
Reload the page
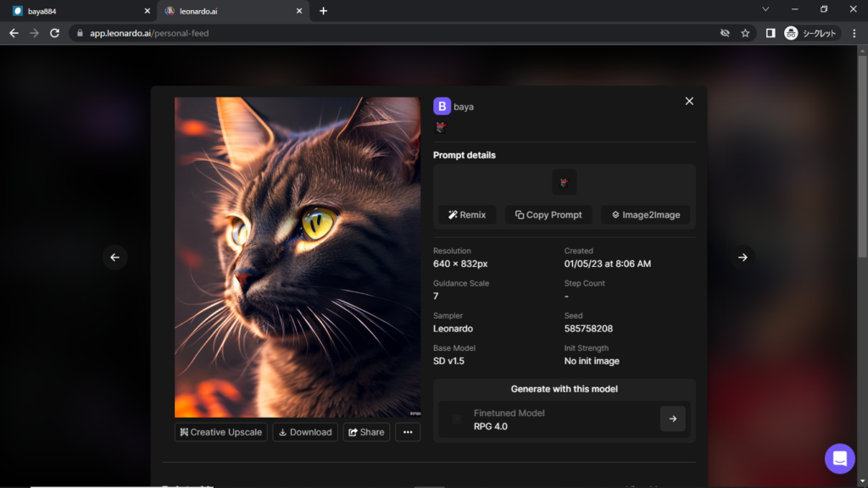[x=54, y=33]
